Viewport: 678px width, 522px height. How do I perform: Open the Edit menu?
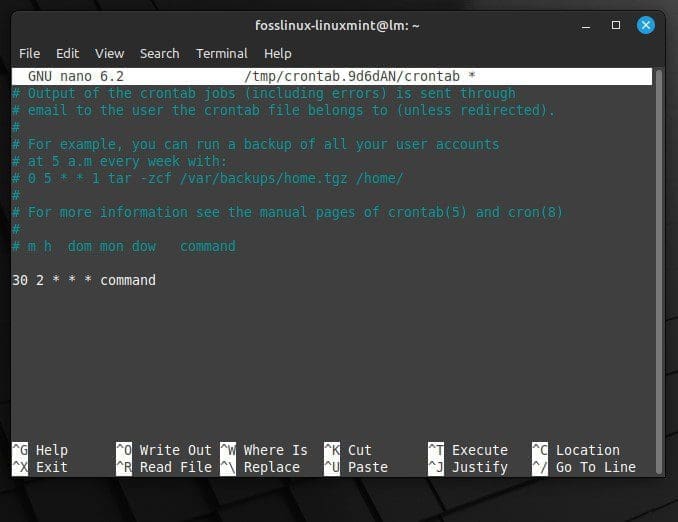67,54
